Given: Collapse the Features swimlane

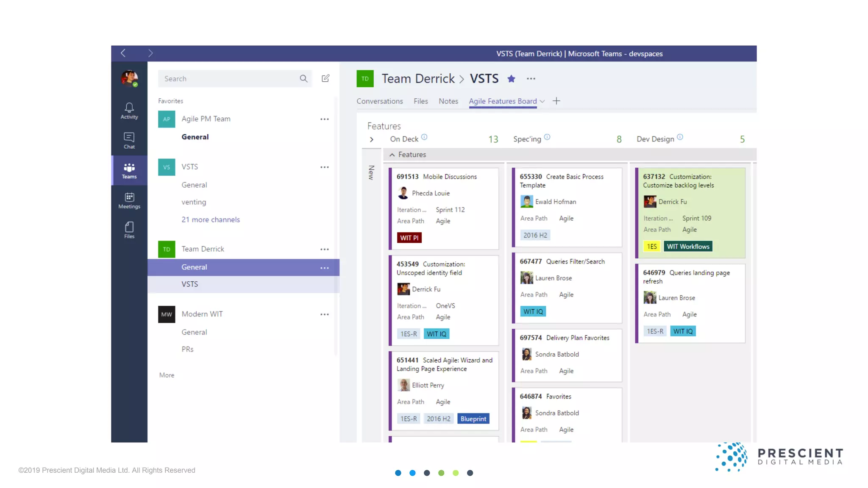Looking at the screenshot, I should pos(392,155).
